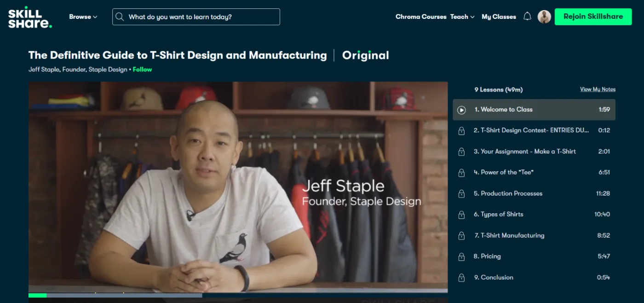Screen dimensions: 644x303
Task: Expand the Teach dropdown menu
Action: point(462,17)
